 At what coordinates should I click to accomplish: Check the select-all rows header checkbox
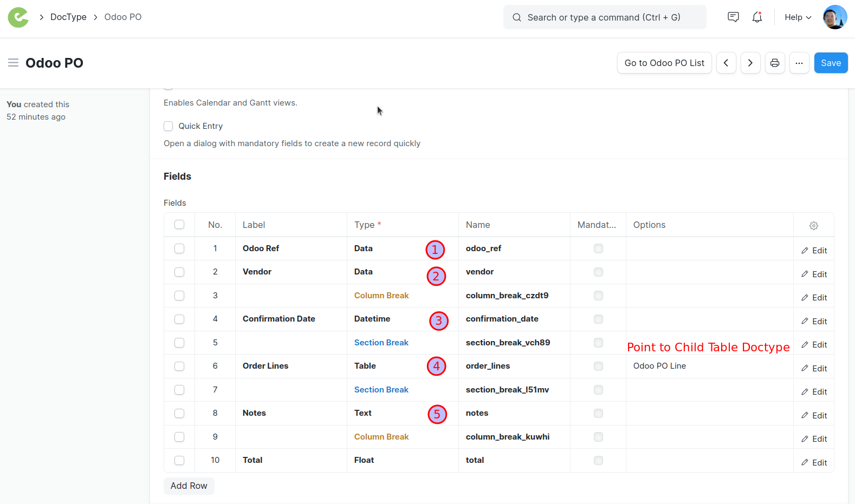pos(179,225)
